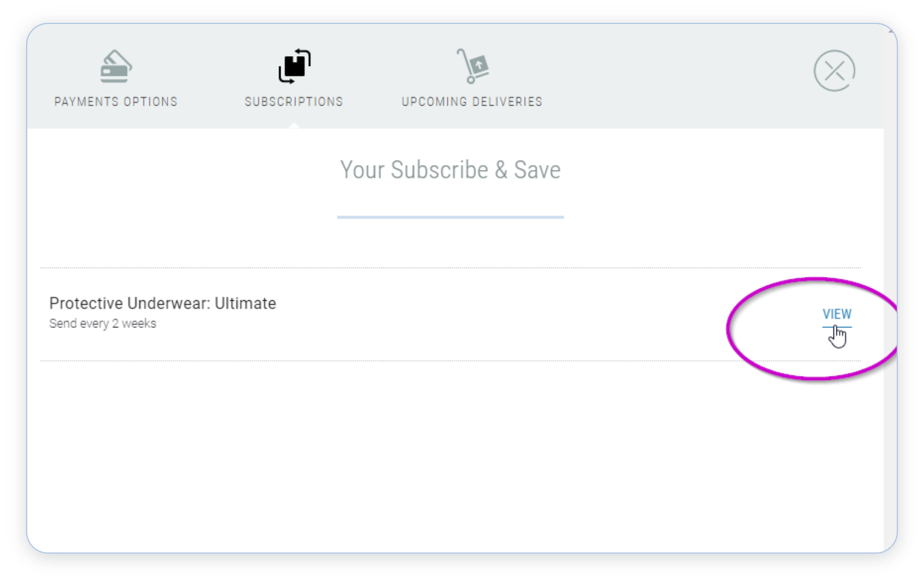Click the Protective Underwear: Ultimate title
Image resolution: width=924 pixels, height=583 pixels.
162,303
